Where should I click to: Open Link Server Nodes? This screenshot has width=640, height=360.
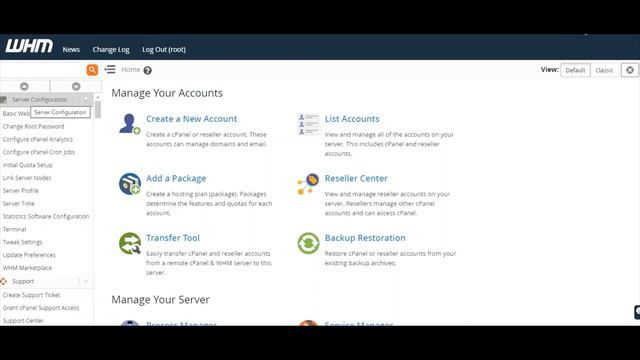click(27, 178)
